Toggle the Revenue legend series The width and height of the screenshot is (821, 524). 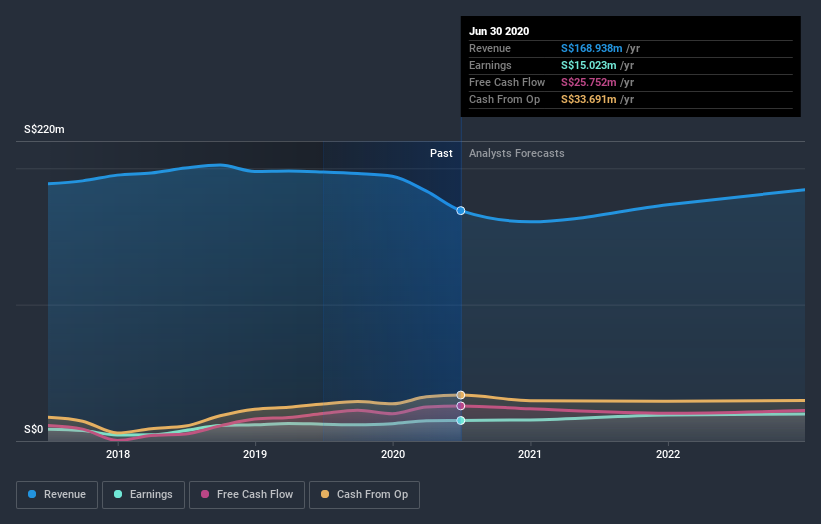click(57, 495)
